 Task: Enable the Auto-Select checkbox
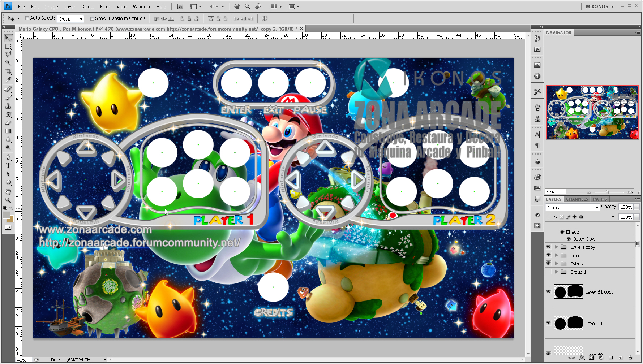tap(27, 18)
